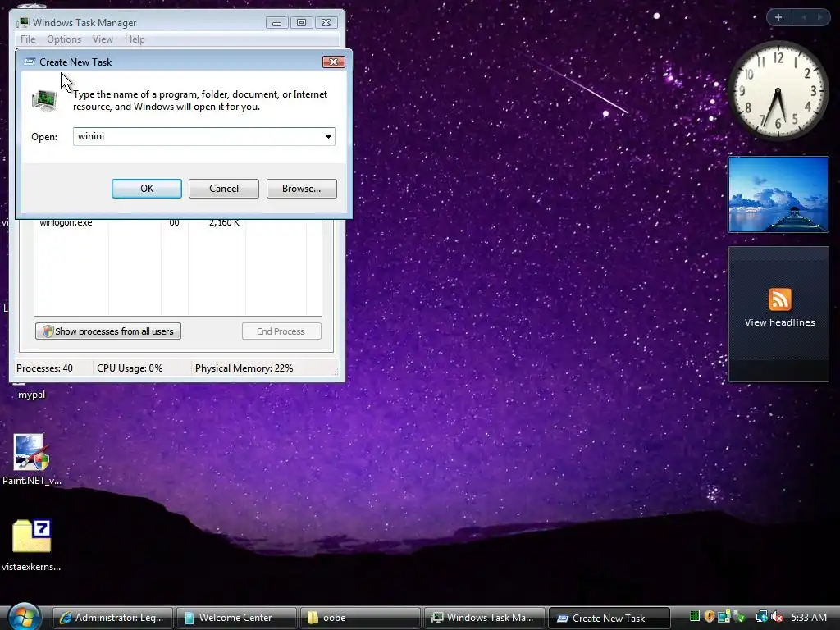
Task: Open the File menu in Task Manager
Action: coord(28,39)
